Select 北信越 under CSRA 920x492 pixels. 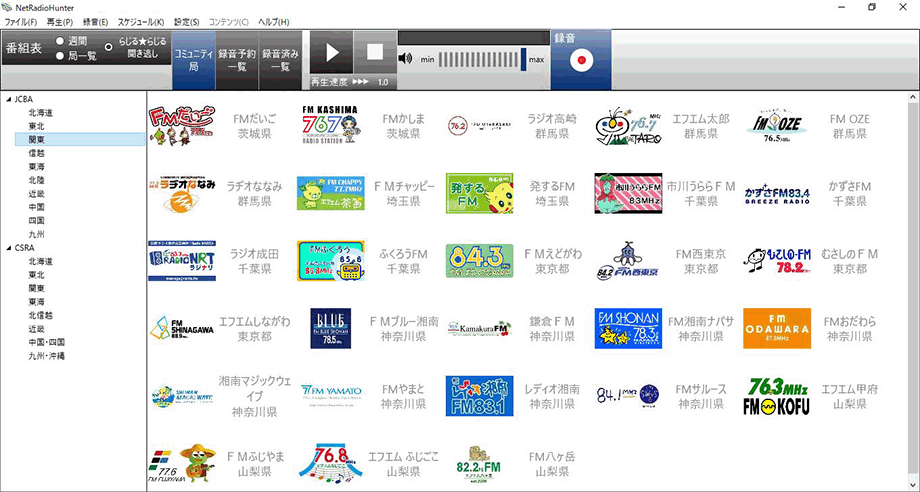point(40,315)
